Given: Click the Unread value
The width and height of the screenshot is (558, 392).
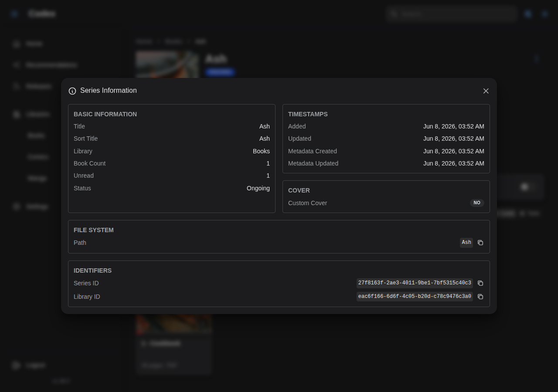Looking at the screenshot, I should (268, 176).
